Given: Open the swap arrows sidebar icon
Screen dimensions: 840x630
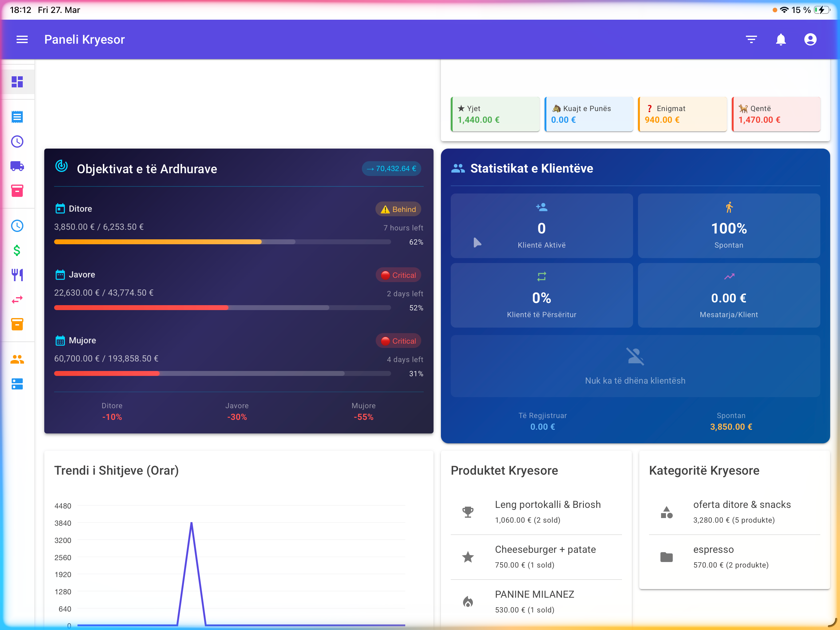Looking at the screenshot, I should pos(17,299).
